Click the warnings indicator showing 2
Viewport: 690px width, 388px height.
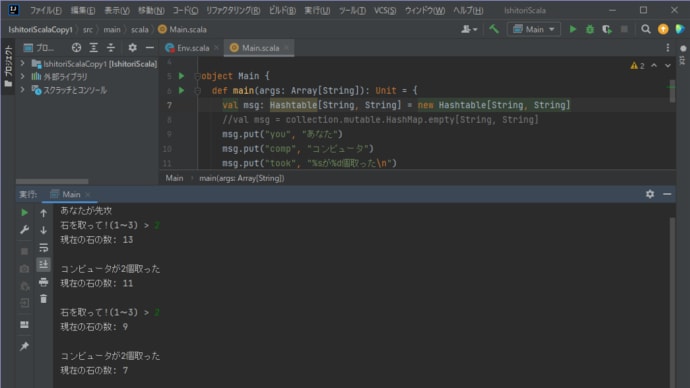pos(637,66)
